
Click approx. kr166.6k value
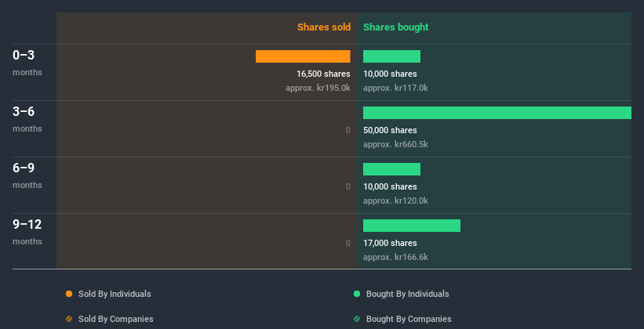395,257
